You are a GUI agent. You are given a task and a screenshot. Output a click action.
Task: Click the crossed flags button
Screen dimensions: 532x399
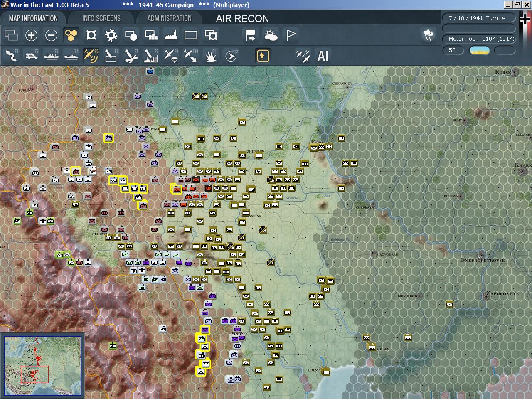point(428,35)
